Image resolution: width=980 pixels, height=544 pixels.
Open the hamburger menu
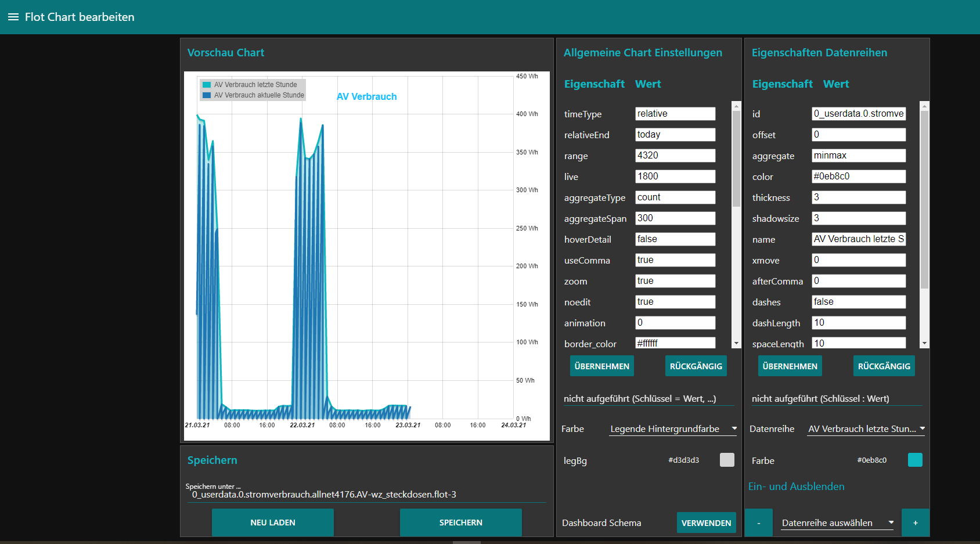tap(13, 17)
